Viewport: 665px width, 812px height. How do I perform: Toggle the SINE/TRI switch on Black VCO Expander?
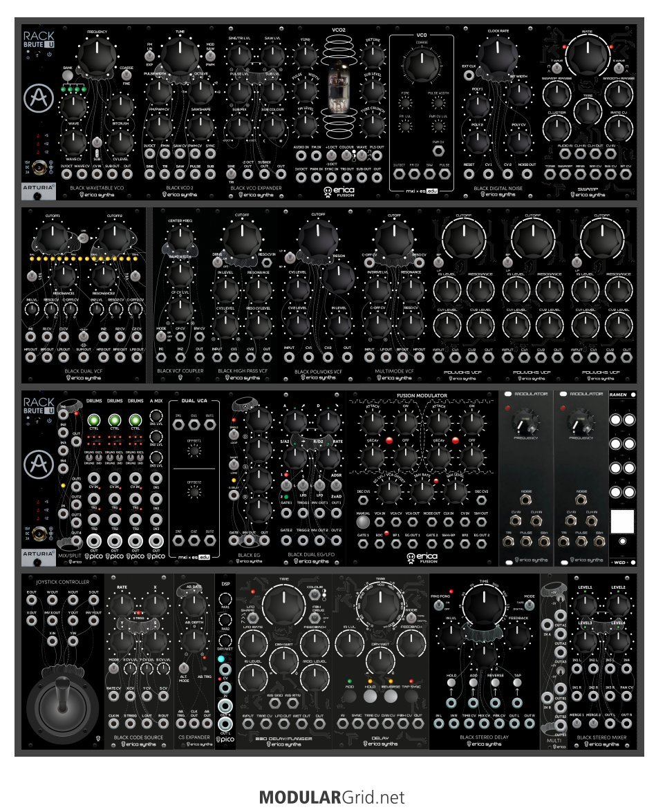[x=231, y=175]
